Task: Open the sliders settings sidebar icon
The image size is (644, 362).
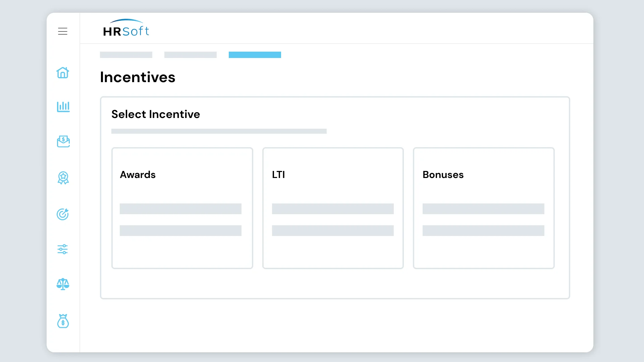Action: coord(63,249)
